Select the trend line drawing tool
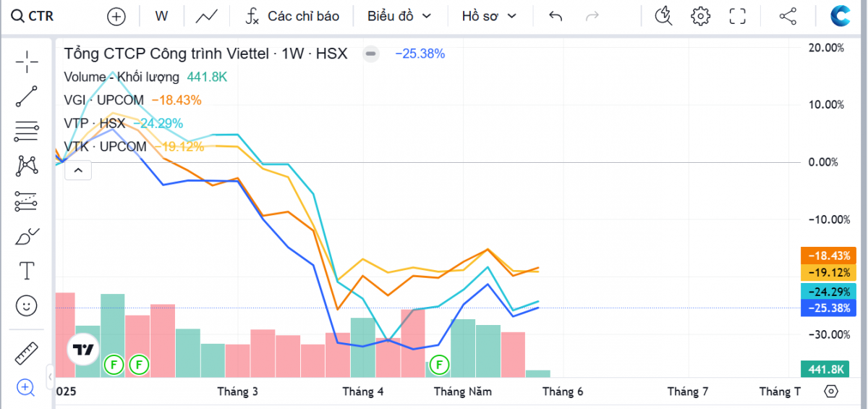868x409 pixels. (27, 96)
